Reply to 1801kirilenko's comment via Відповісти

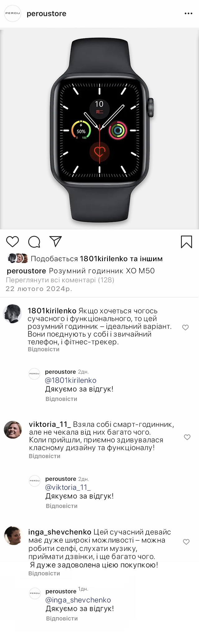tap(44, 349)
